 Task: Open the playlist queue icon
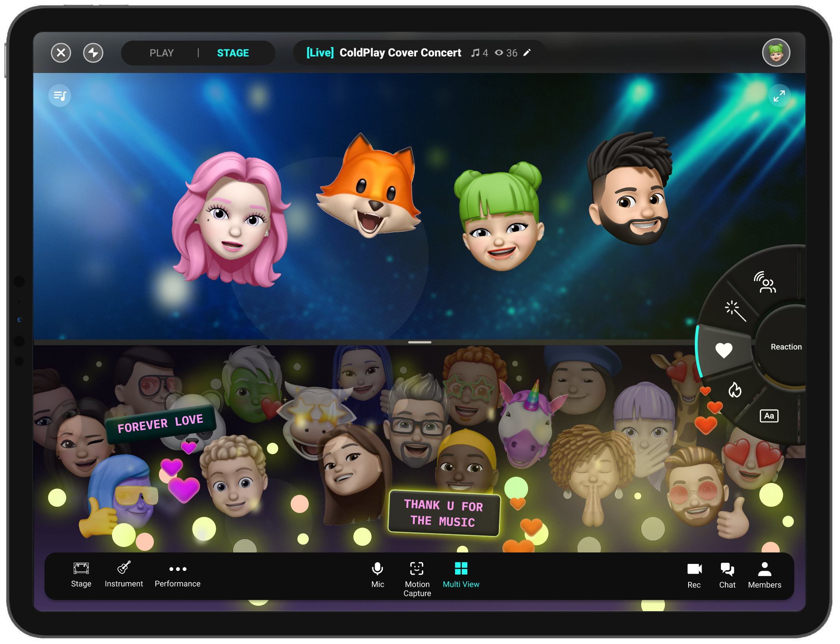tap(60, 95)
